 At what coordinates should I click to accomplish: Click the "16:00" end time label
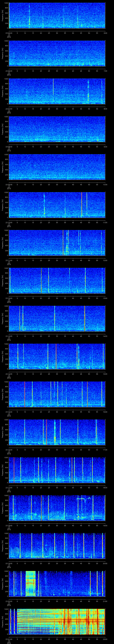point(105,412)
